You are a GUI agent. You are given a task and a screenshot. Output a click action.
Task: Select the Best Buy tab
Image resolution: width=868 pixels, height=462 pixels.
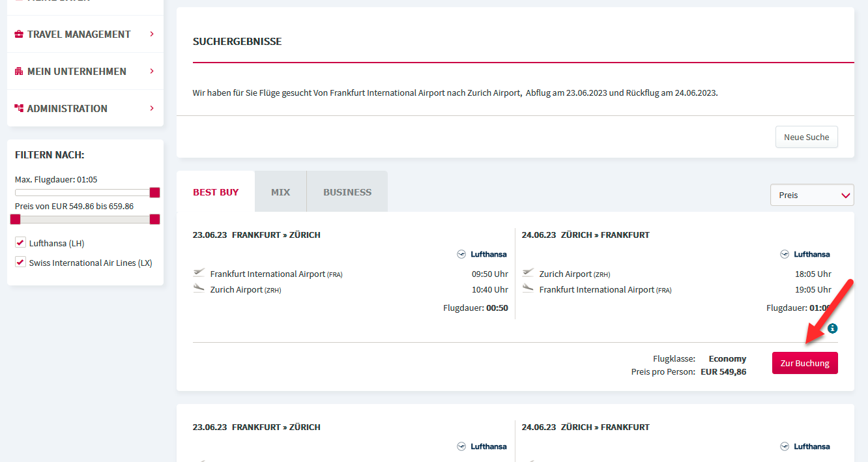coord(216,192)
